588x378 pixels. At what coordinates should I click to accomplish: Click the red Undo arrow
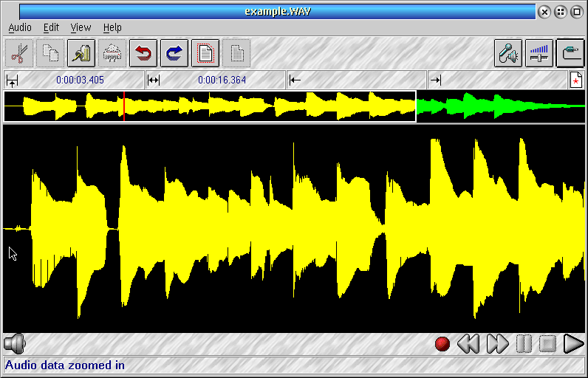pos(143,53)
